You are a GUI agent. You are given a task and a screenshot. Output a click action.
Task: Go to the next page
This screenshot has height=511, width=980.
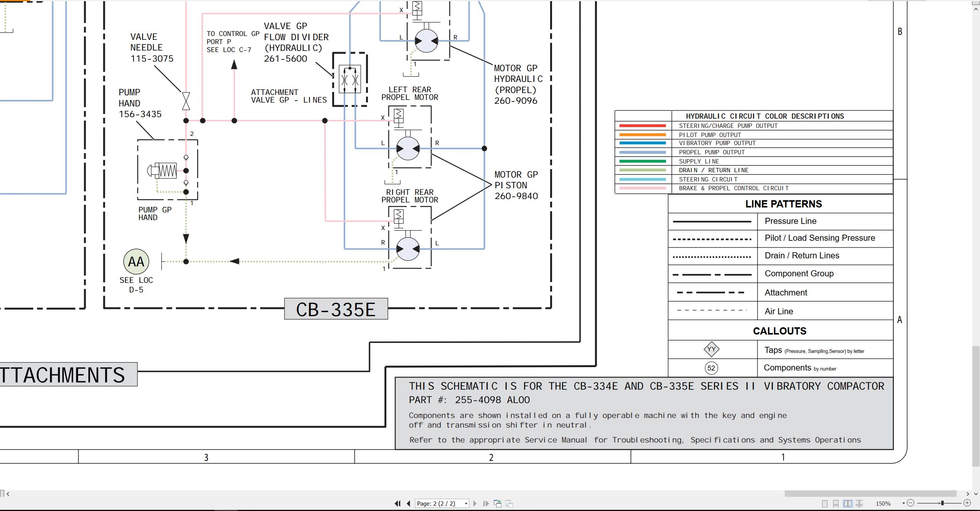(475, 504)
